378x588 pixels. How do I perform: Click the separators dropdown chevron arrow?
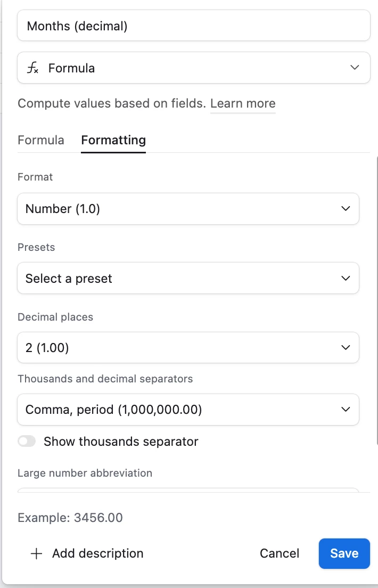tap(346, 409)
